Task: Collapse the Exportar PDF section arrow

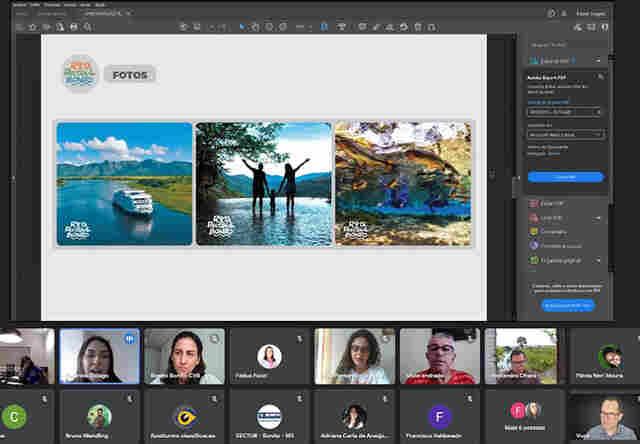Action: 598,60
